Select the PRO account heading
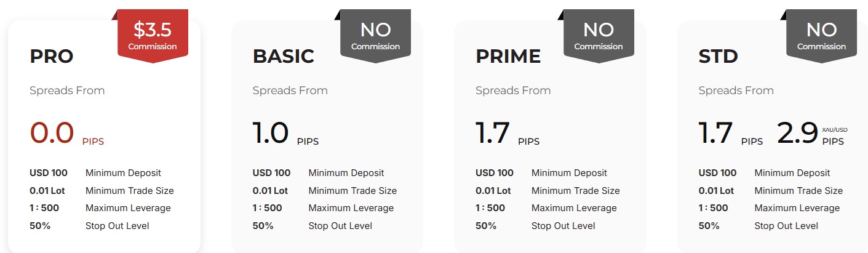Screen dimensions: 868x253 pyautogui.click(x=52, y=57)
